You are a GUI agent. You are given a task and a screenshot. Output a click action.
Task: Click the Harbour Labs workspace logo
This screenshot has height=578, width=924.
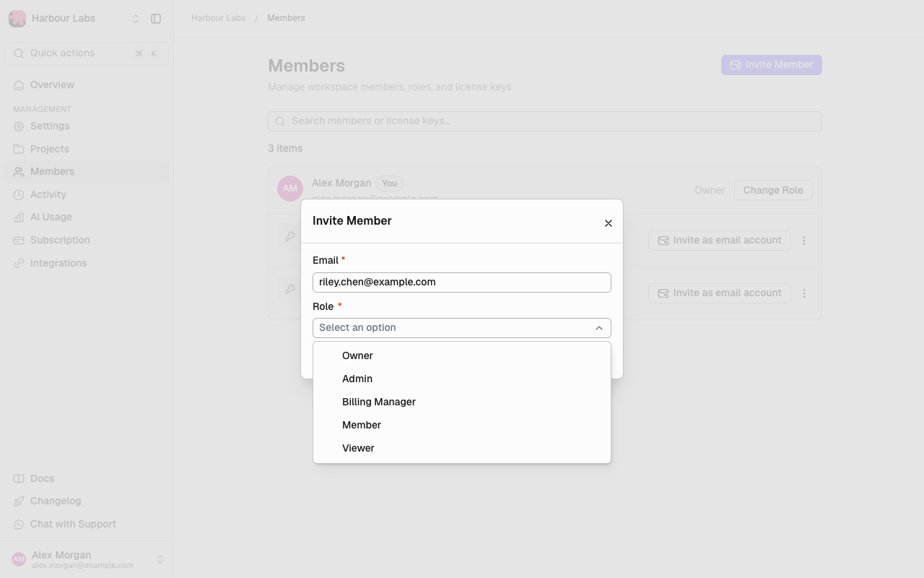coord(17,19)
